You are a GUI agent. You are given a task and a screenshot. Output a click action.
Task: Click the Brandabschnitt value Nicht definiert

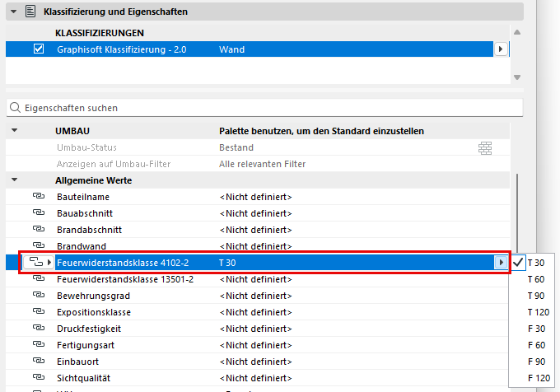click(x=255, y=230)
